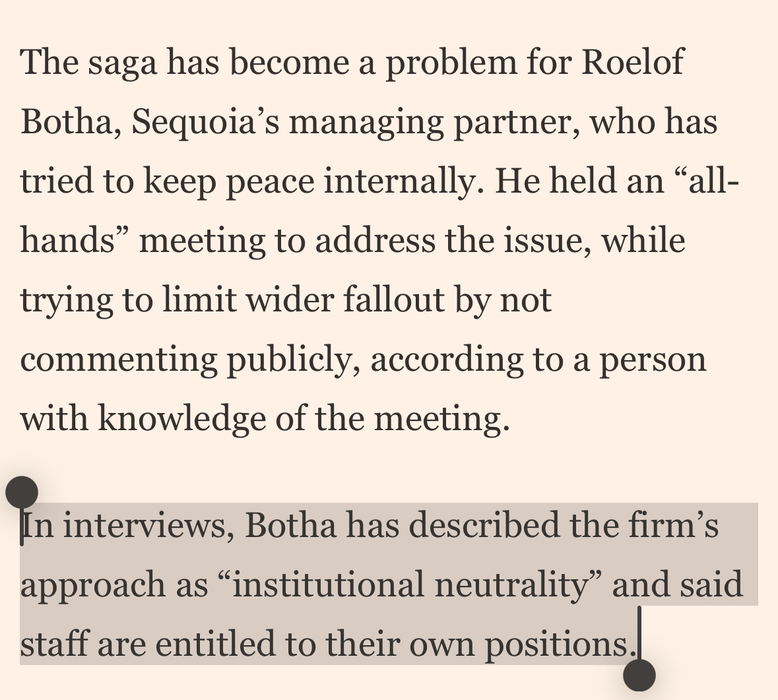This screenshot has width=778, height=700.
Task: Tap the word "internally"
Action: click(x=399, y=181)
